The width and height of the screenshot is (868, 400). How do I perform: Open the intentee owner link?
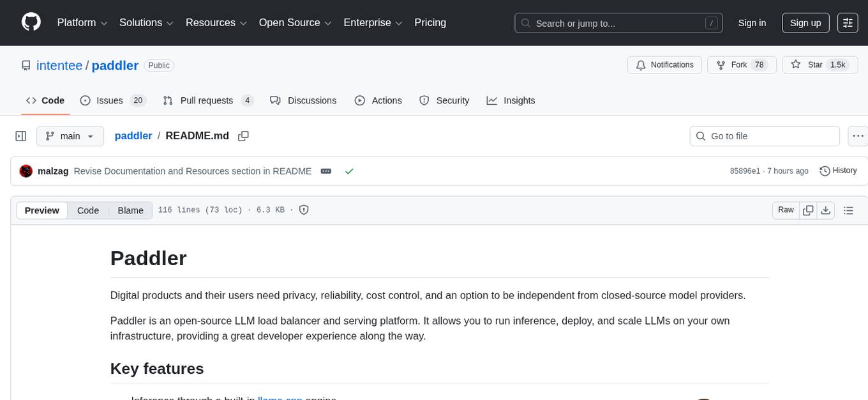click(59, 66)
